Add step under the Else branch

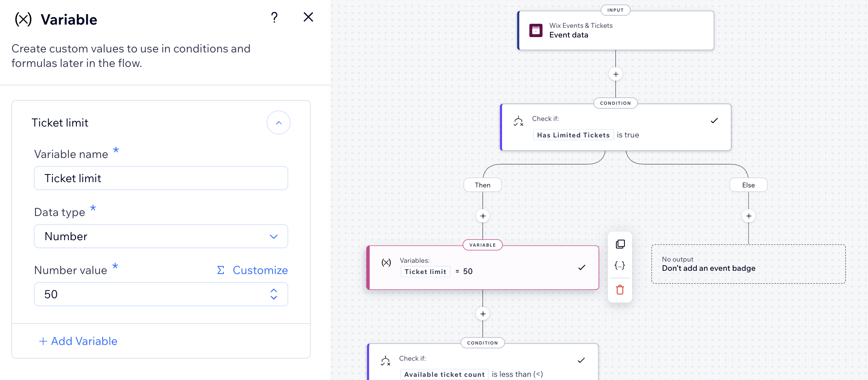[748, 216]
